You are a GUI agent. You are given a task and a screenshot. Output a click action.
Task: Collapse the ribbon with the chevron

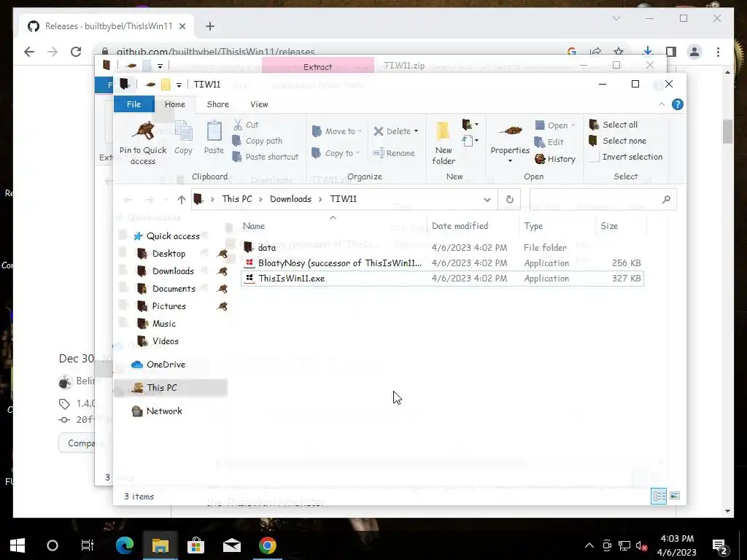[x=661, y=104]
